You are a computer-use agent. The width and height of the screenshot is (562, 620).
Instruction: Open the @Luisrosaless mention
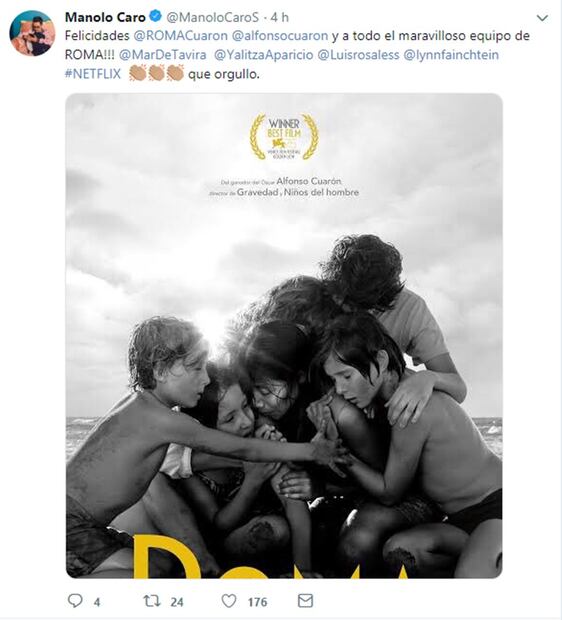point(358,55)
